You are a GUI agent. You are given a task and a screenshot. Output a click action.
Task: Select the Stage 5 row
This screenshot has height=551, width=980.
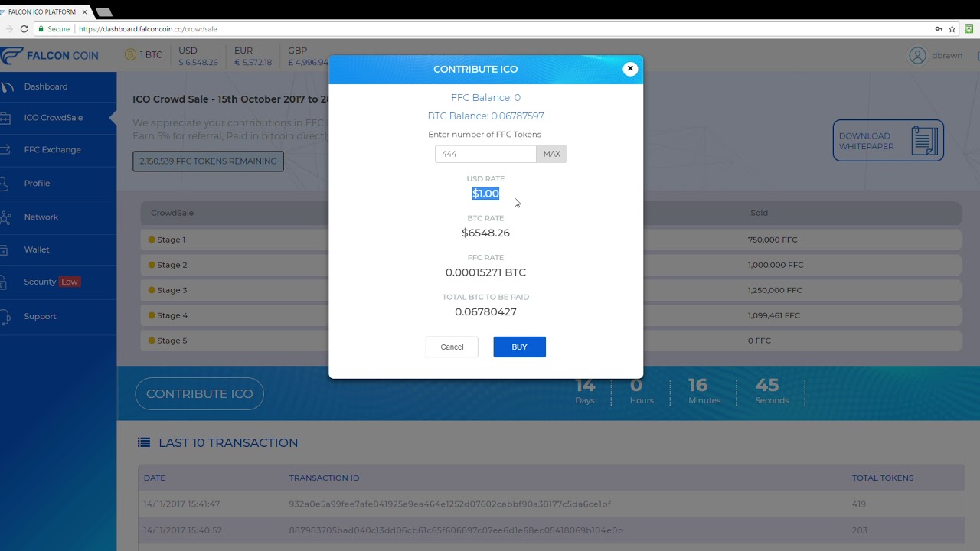pyautogui.click(x=551, y=341)
